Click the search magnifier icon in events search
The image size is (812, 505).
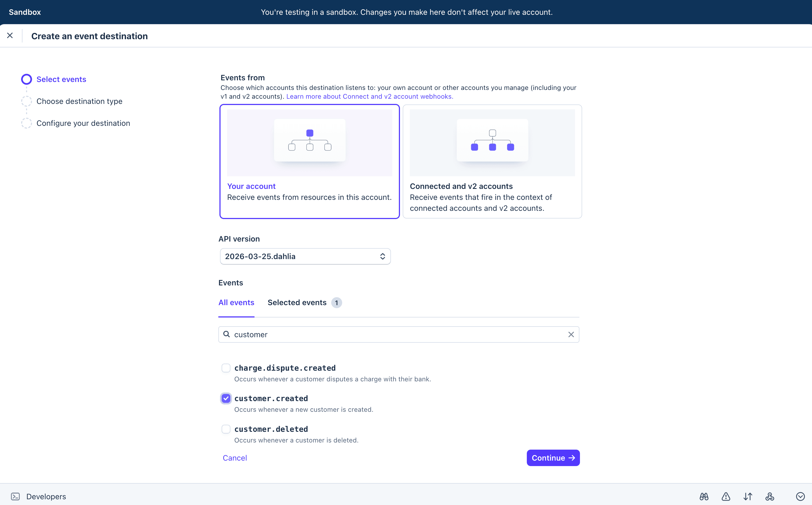(x=227, y=334)
